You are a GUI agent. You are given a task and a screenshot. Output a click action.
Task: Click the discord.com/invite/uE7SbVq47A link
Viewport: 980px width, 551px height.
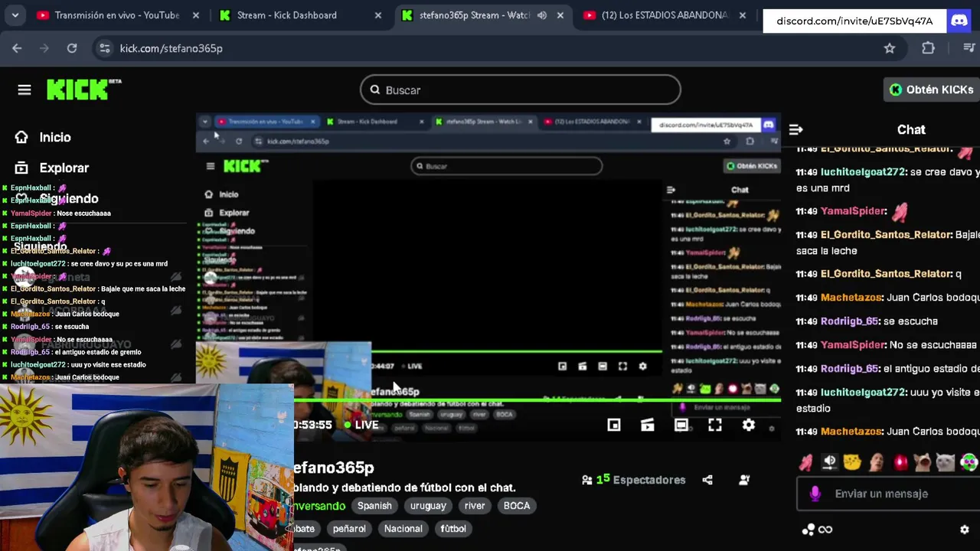[x=854, y=21]
